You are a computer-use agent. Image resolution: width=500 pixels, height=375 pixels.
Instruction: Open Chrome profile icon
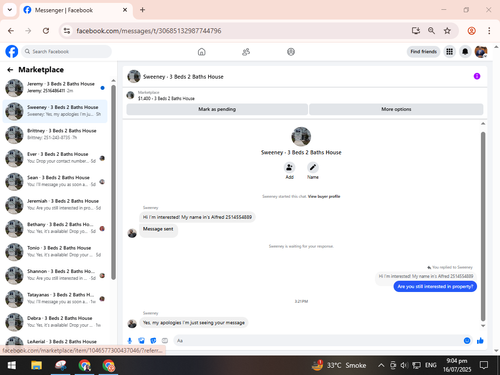coord(471,31)
